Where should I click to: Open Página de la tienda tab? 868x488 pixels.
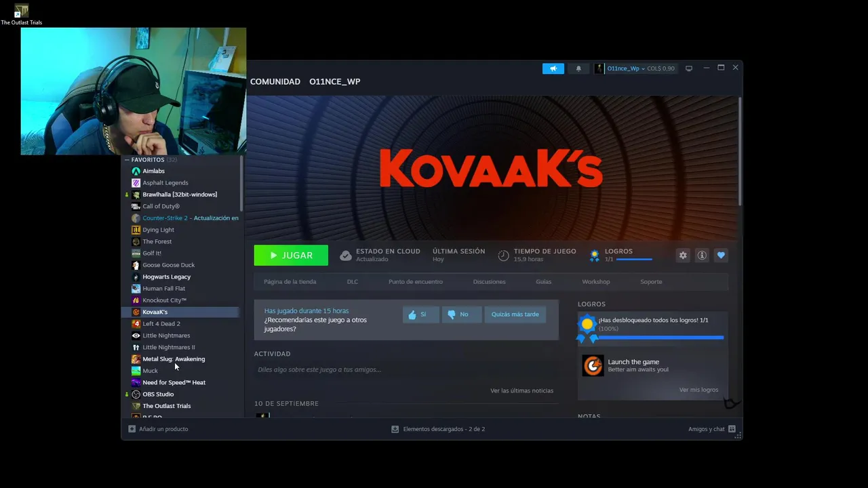click(x=290, y=282)
